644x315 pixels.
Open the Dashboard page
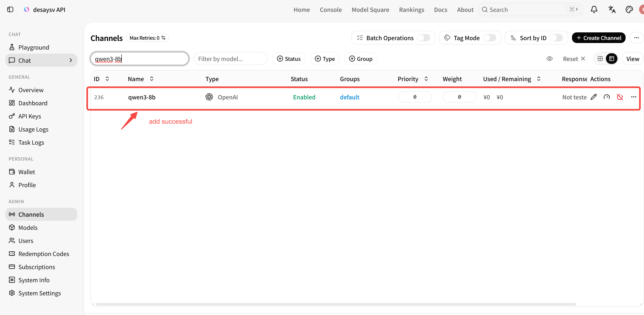(x=41, y=103)
